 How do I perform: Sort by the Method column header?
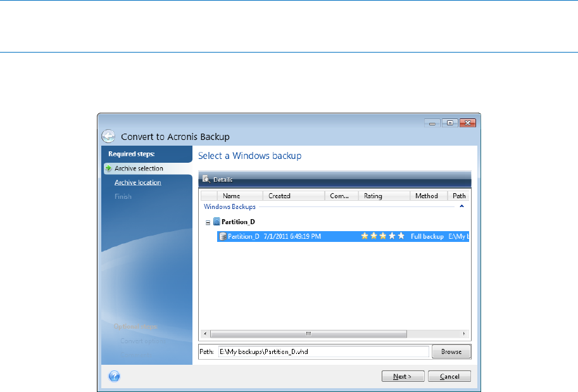pos(429,196)
